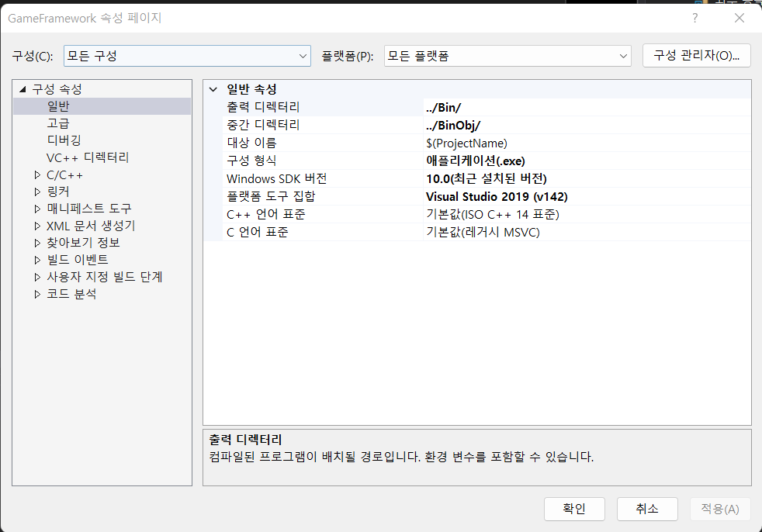Image resolution: width=762 pixels, height=532 pixels.
Task: Click the C++ 언어 표준 property name
Action: click(266, 214)
